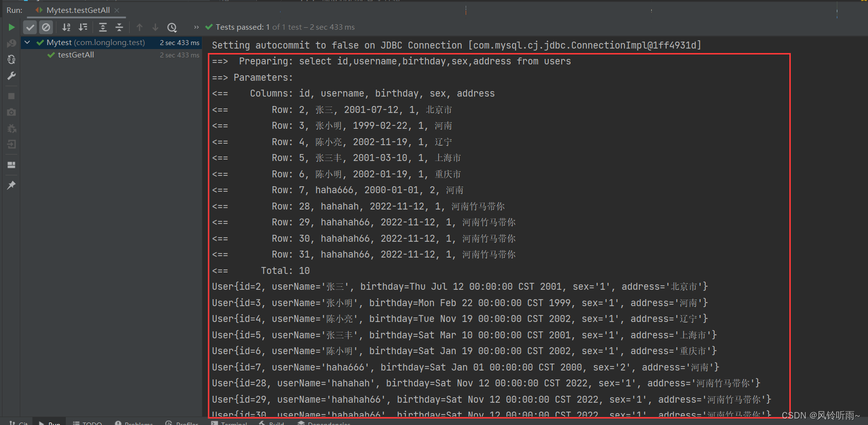Click the User{id=5 张三丰 output line
Viewport: 868px width, 425px height.
pos(464,335)
